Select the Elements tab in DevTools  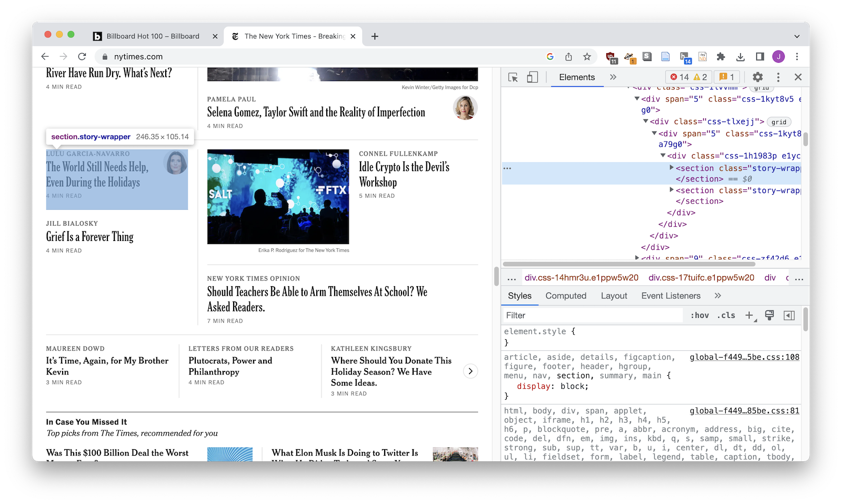tap(577, 77)
